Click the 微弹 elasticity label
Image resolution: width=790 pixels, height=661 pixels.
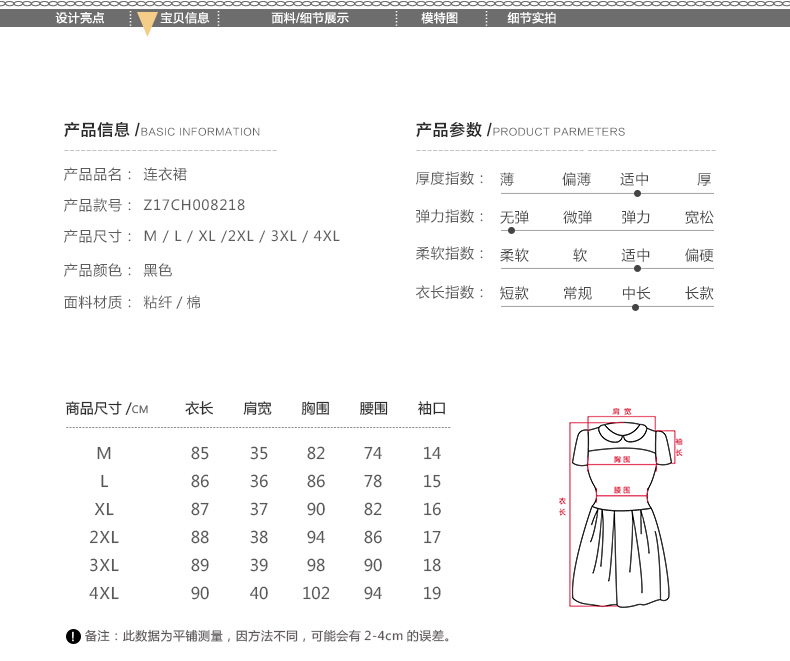tap(577, 217)
